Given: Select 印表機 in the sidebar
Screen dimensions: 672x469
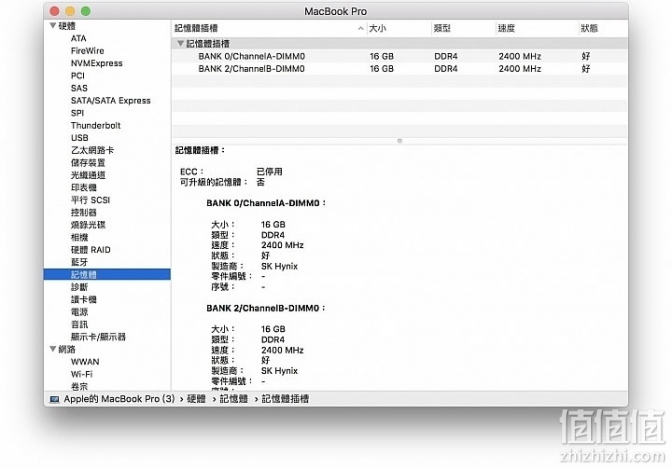Looking at the screenshot, I should pos(84,187).
